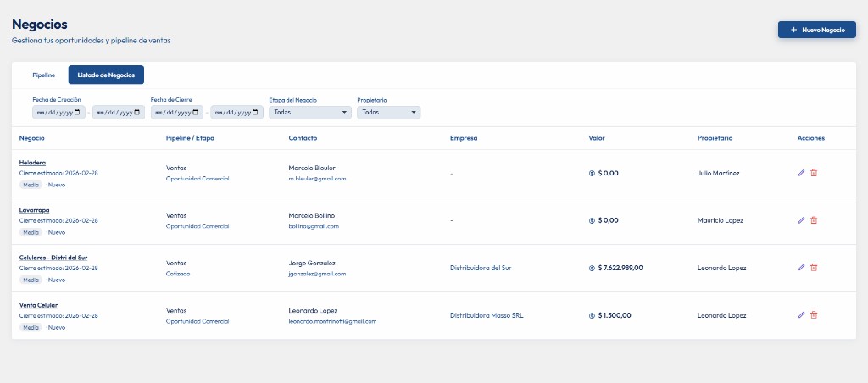Image resolution: width=868 pixels, height=383 pixels.
Task: Open the Propietario filter dropdown
Action: coord(388,113)
